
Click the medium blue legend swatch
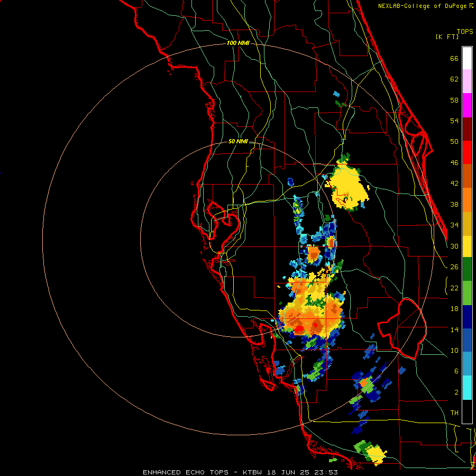coord(467,340)
